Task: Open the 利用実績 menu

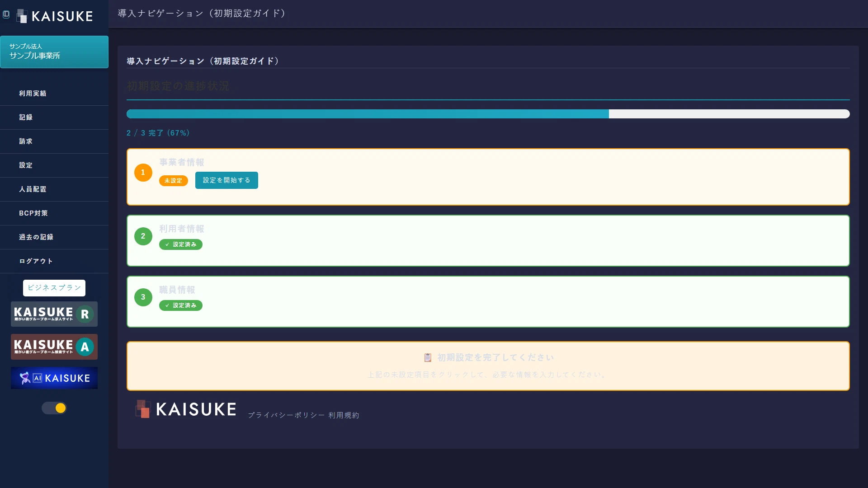Action: pos(54,94)
